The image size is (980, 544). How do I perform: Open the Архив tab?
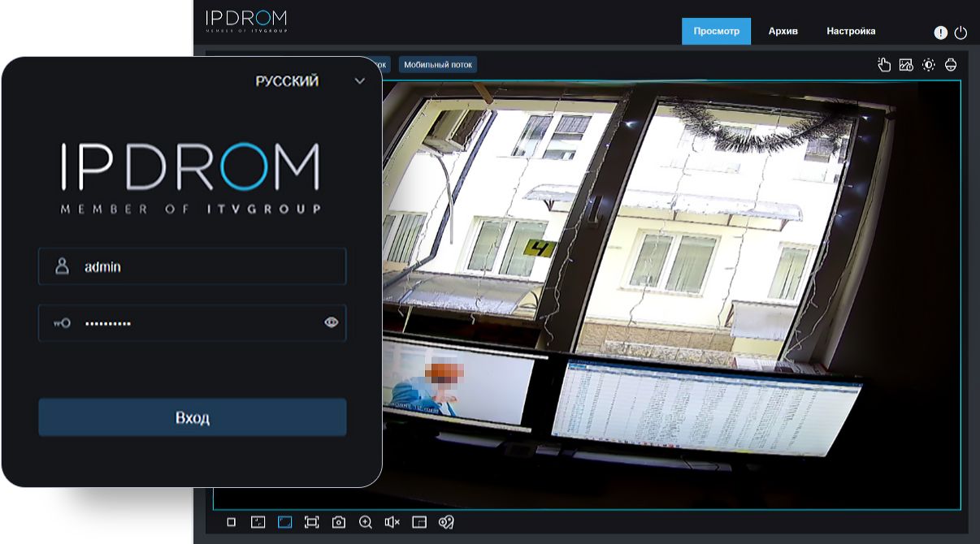click(783, 31)
